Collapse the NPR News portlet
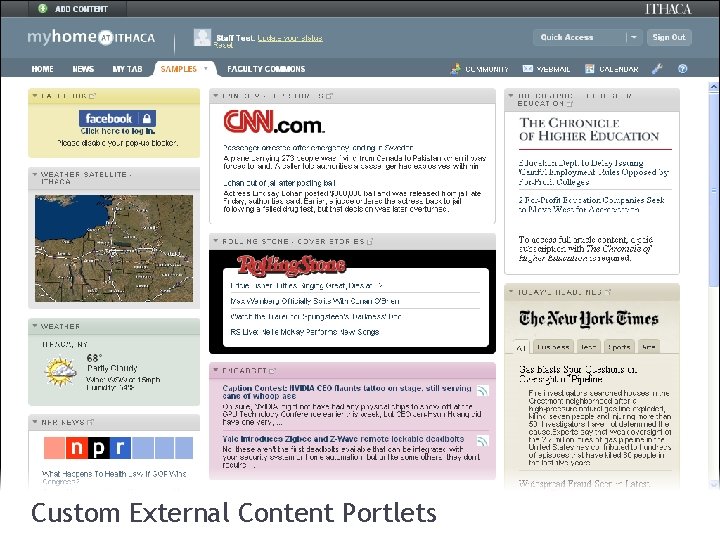 [34, 422]
